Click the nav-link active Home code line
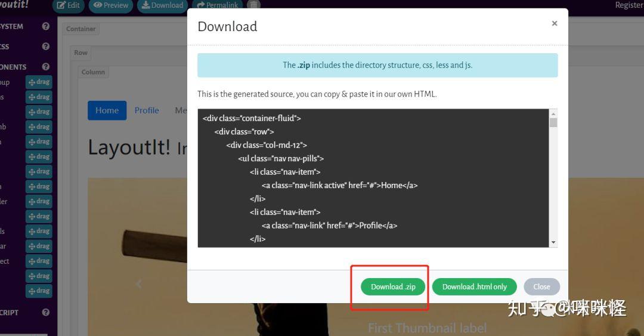This screenshot has width=644, height=336. (339, 186)
